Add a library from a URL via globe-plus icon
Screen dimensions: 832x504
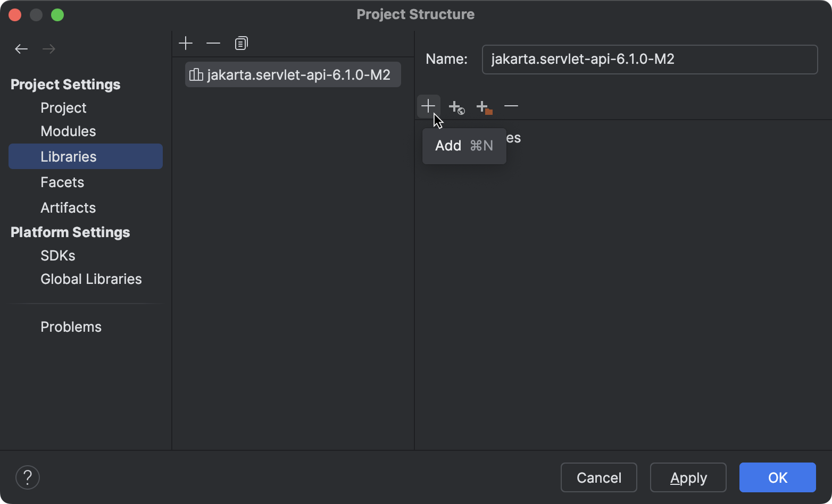456,107
